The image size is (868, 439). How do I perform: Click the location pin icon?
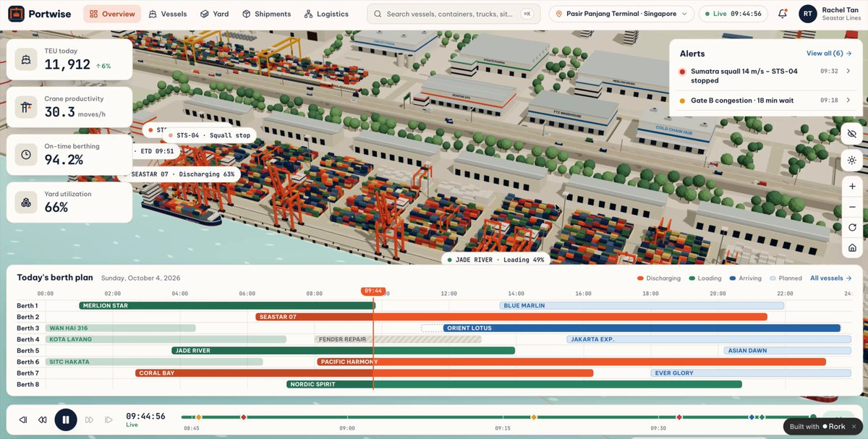(x=559, y=14)
